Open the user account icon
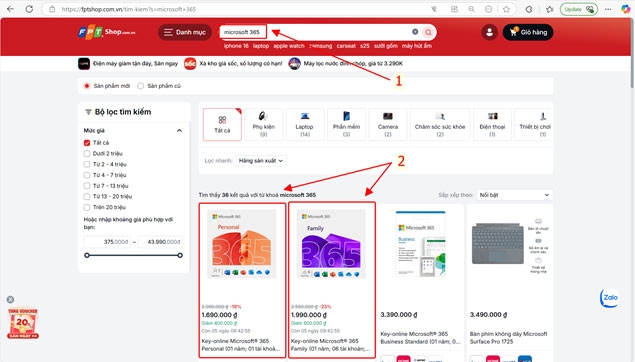This screenshot has height=362, width=635. coord(489,32)
